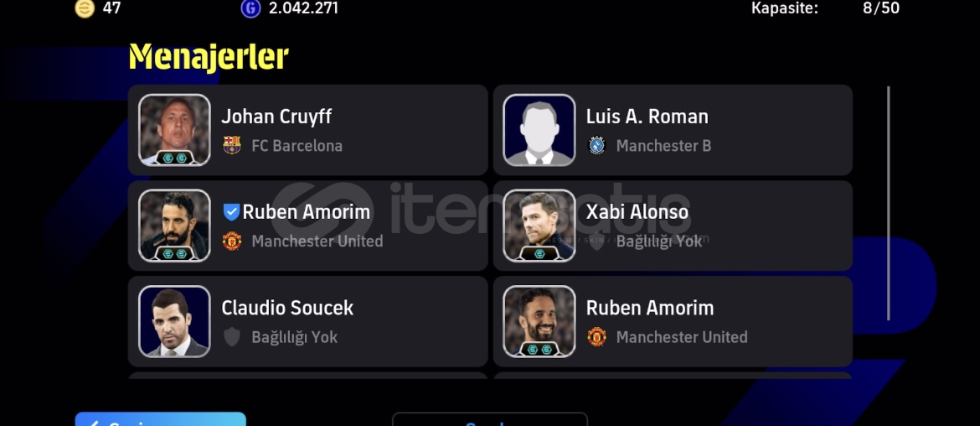
Task: Open the Johan Cruyff manager card
Action: pyautogui.click(x=308, y=130)
